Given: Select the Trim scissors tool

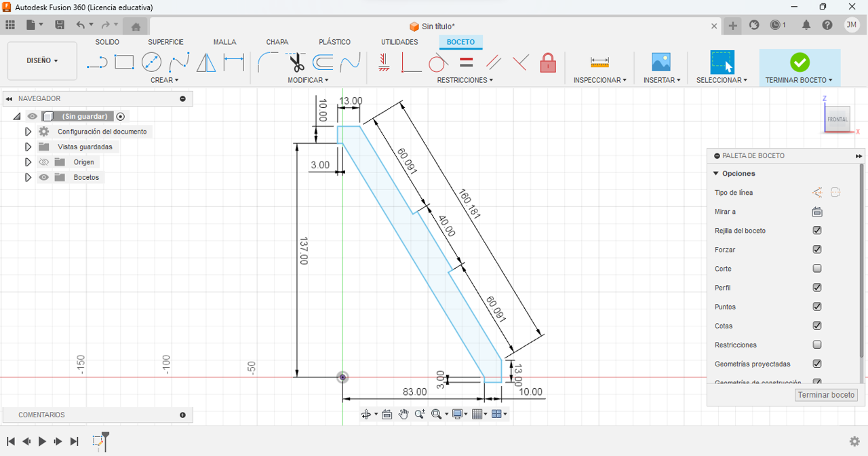Looking at the screenshot, I should (x=296, y=62).
